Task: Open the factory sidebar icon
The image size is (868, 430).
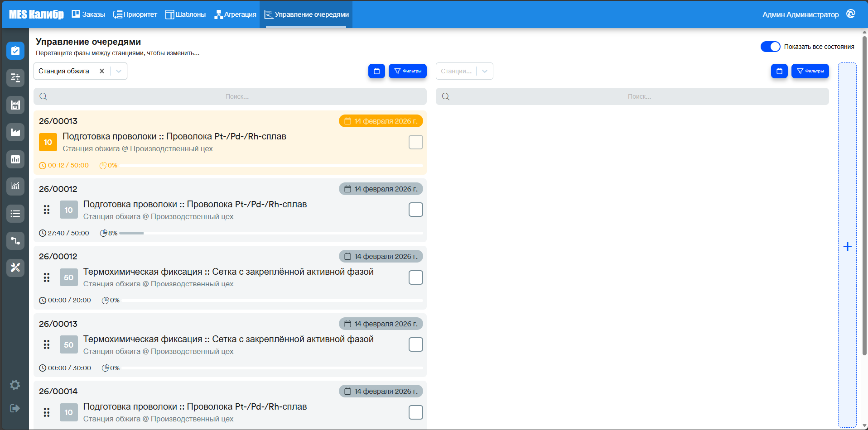Action: 15,105
